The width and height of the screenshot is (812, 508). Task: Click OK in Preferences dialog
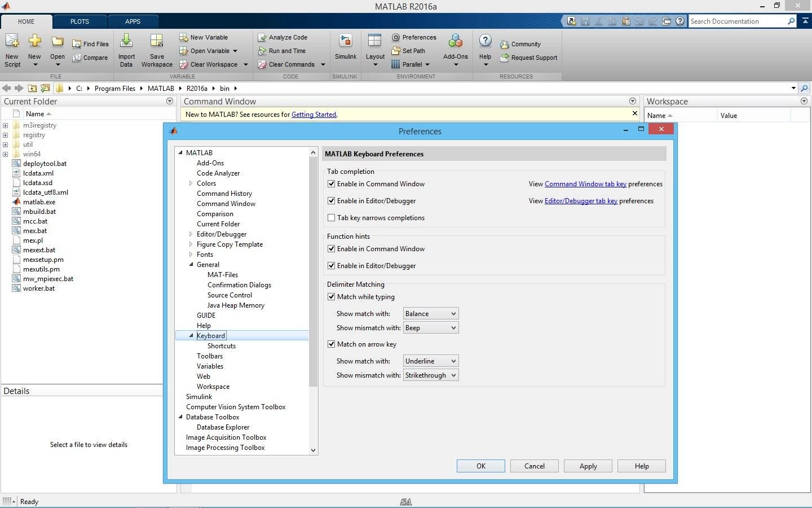(481, 466)
